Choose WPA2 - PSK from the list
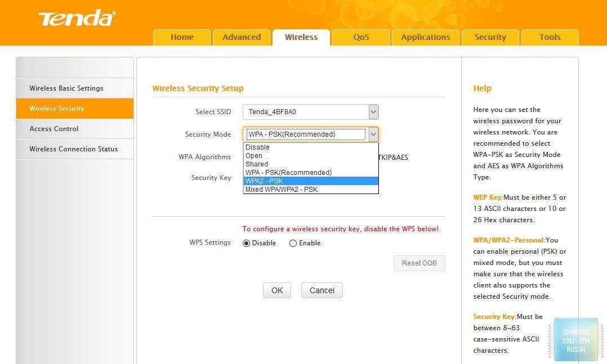The width and height of the screenshot is (607, 364). coord(264,181)
